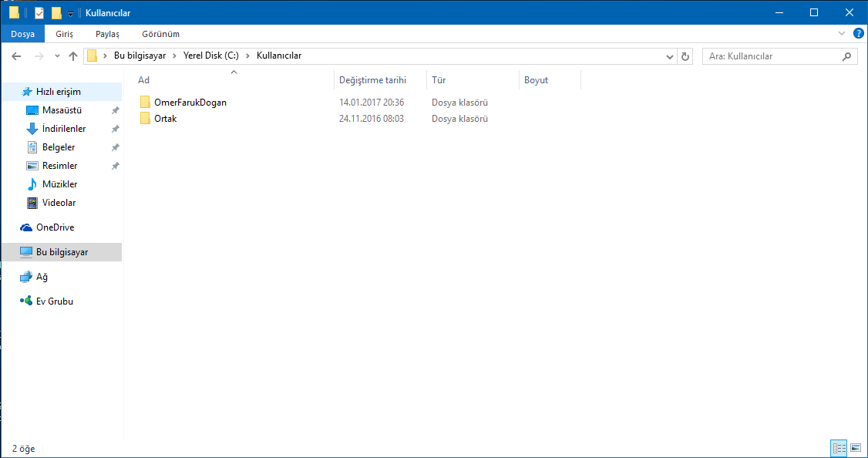The image size is (868, 458).
Task: Open the address bar history dropdown
Action: (x=670, y=56)
